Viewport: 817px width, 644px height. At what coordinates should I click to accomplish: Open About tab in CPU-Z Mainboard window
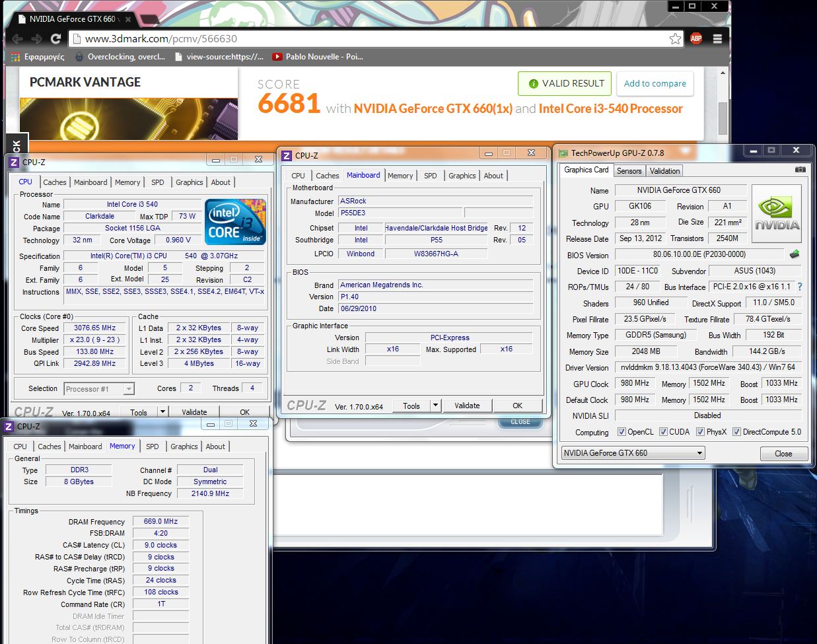(493, 176)
